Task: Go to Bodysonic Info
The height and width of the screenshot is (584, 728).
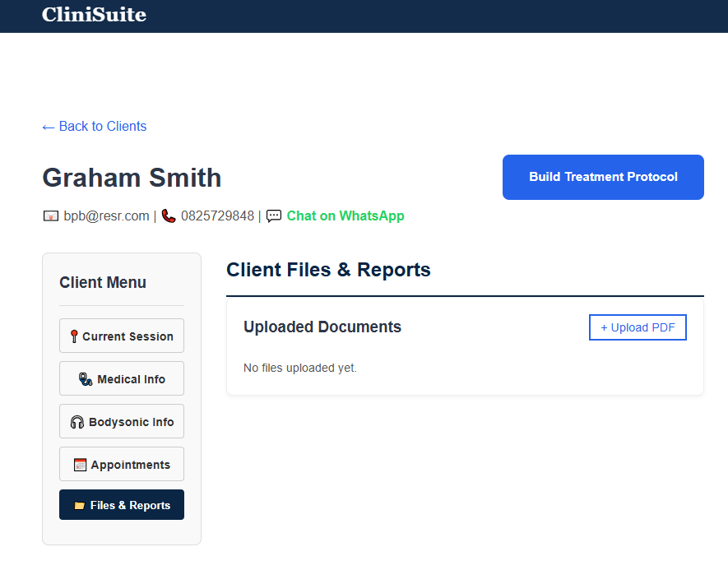Action: pyautogui.click(x=122, y=421)
